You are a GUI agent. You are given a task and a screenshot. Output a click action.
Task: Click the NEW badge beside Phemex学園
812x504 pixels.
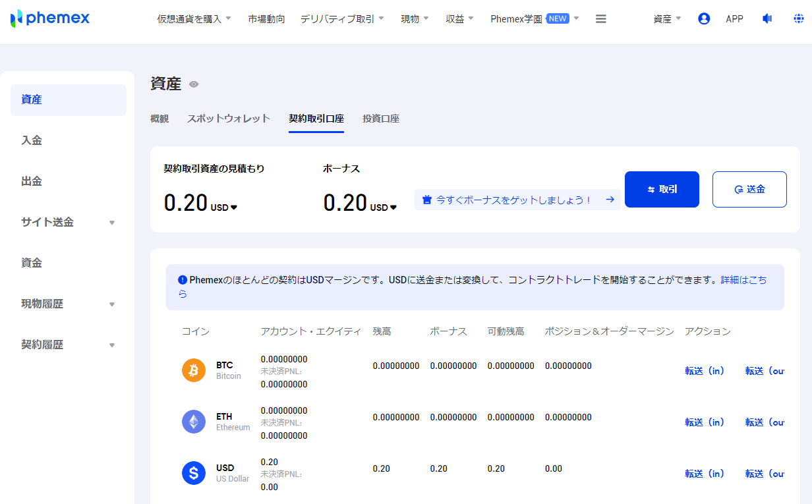(x=558, y=18)
